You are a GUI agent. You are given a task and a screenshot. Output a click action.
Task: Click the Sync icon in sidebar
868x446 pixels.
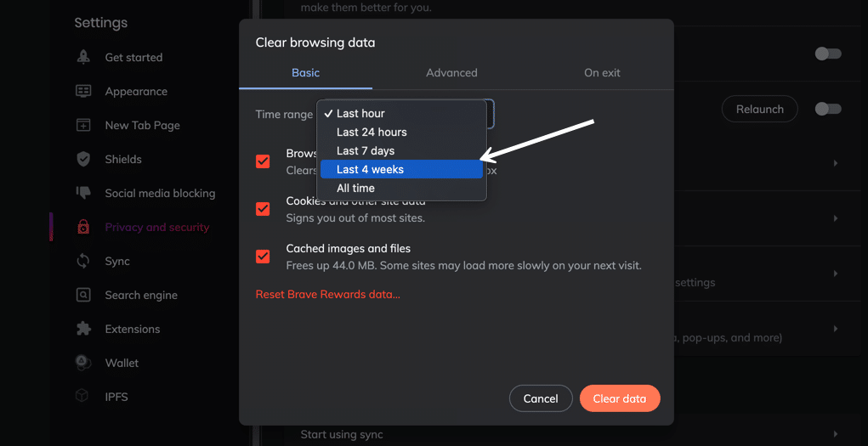(83, 262)
